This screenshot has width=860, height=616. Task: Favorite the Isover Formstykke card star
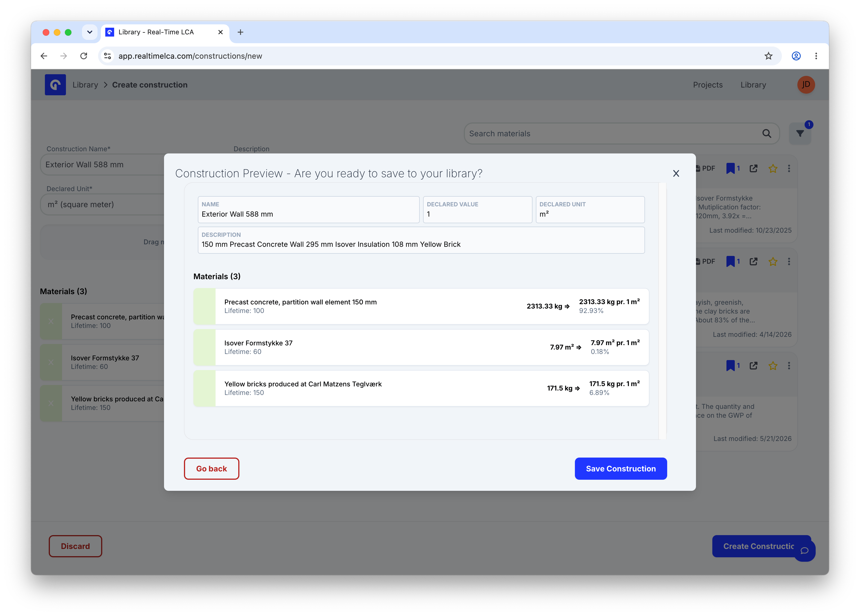[x=773, y=168]
